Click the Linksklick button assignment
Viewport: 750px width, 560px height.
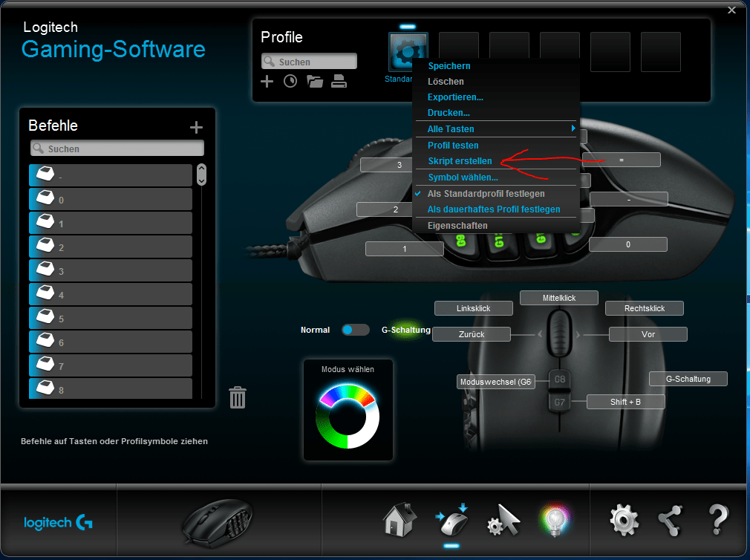473,307
